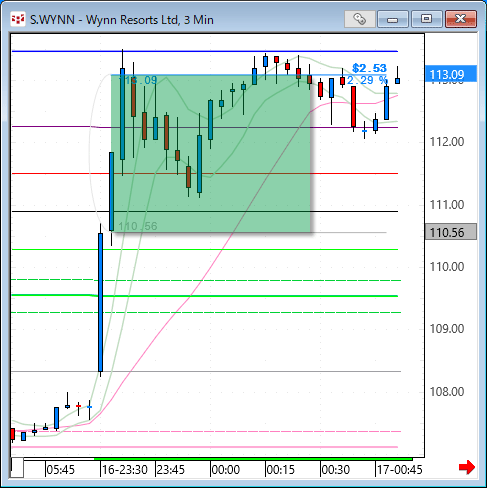Screen dimensions: 487x488
Task: Click the 05:45 time axis label
Action: (60, 470)
